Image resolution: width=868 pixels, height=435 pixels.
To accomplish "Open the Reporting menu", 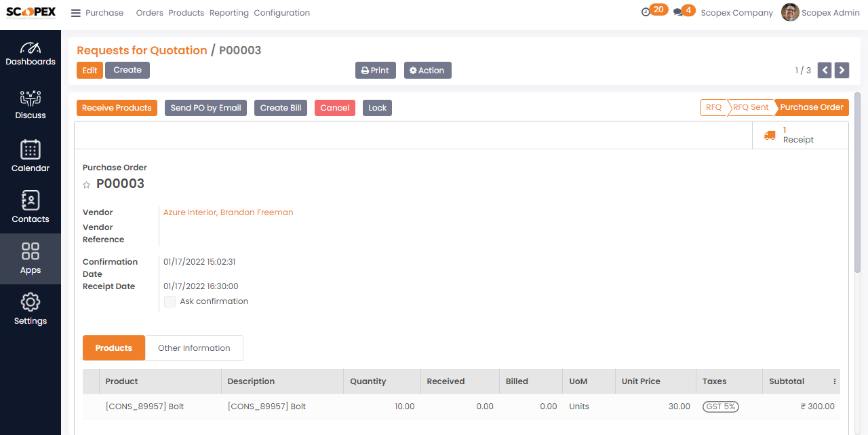I will pos(229,13).
